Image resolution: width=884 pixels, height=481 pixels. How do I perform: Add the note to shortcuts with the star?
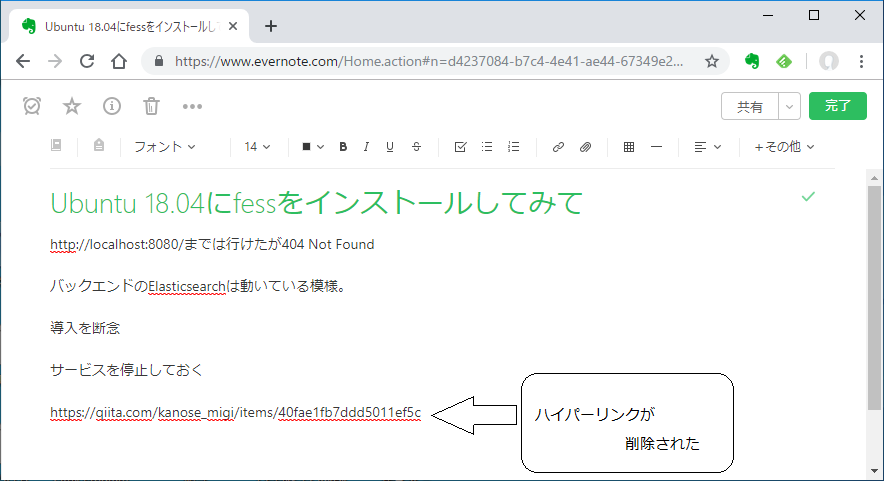(72, 106)
